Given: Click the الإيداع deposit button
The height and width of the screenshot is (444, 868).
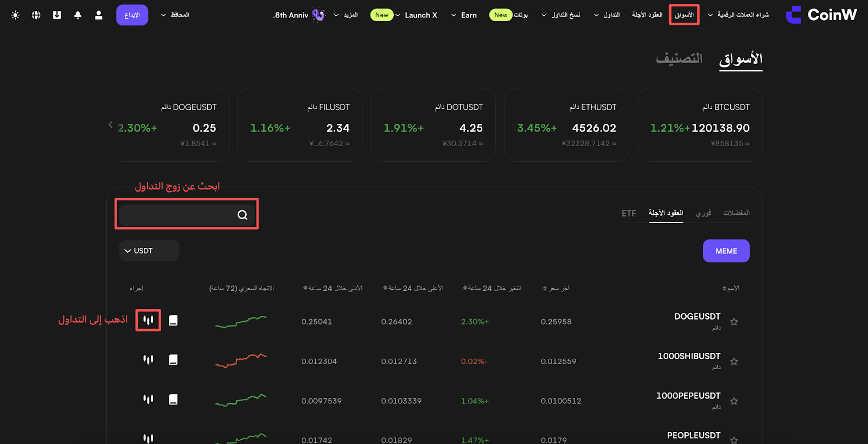Looking at the screenshot, I should 132,15.
